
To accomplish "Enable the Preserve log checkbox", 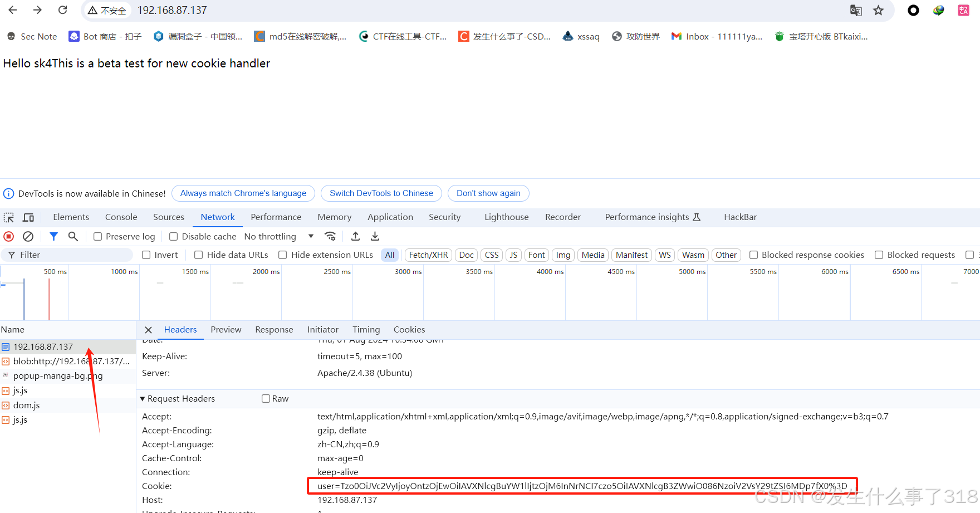I will click(98, 237).
